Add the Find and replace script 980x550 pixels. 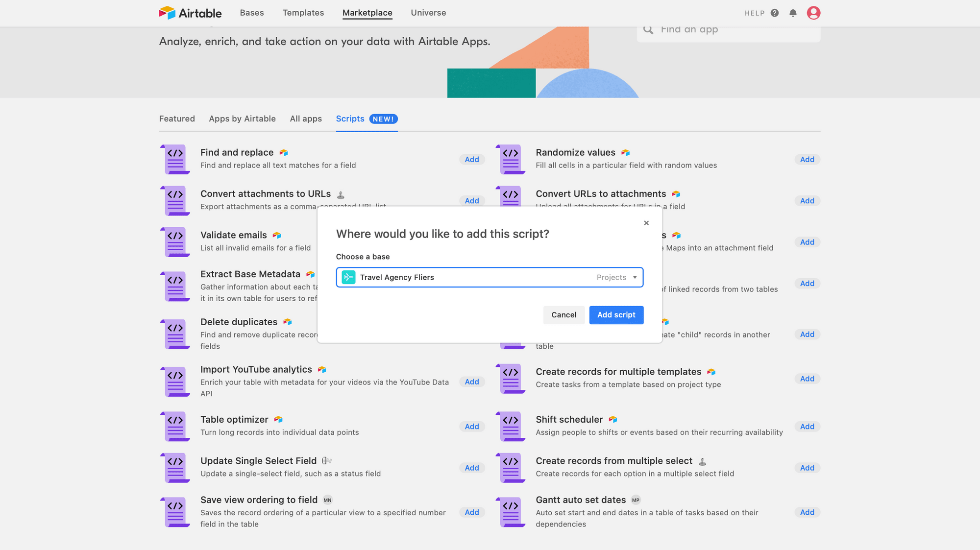[x=472, y=159]
